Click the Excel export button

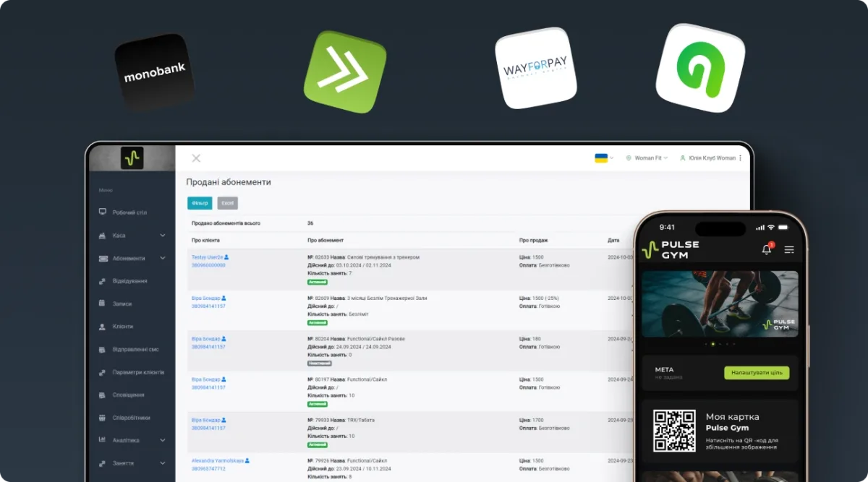click(x=228, y=204)
